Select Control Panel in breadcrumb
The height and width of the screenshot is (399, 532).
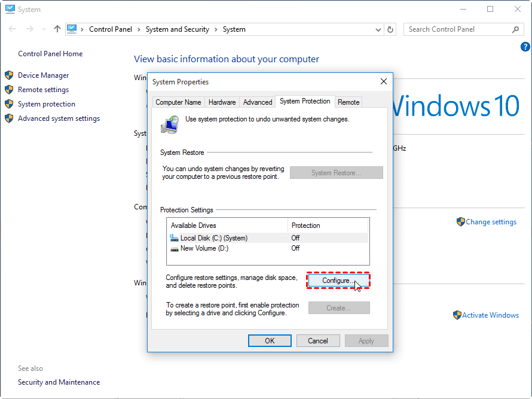(111, 29)
